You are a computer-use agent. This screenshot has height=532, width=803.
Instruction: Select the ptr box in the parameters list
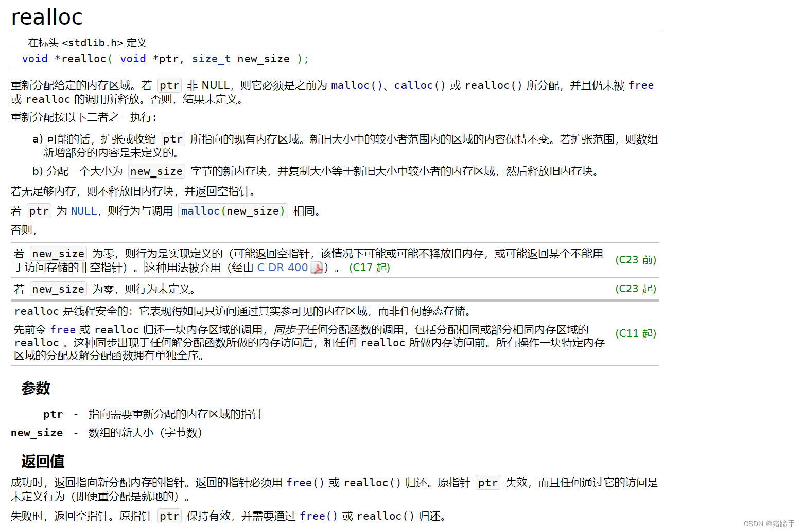point(53,414)
